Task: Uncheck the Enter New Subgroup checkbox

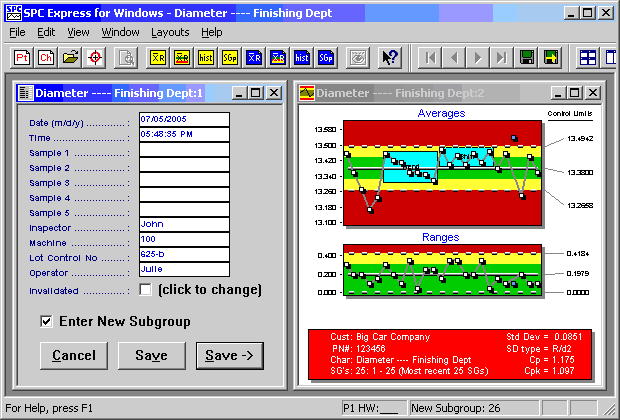Action: click(46, 321)
